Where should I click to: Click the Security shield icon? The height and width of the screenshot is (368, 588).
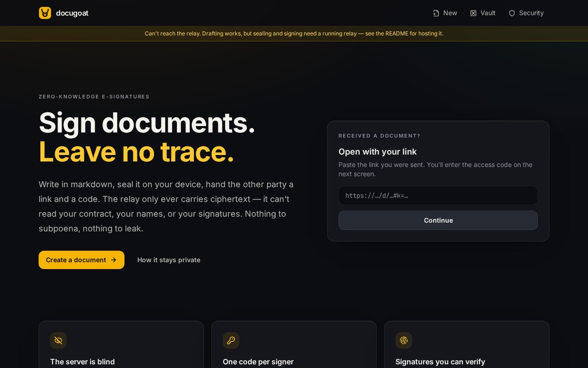coord(512,13)
